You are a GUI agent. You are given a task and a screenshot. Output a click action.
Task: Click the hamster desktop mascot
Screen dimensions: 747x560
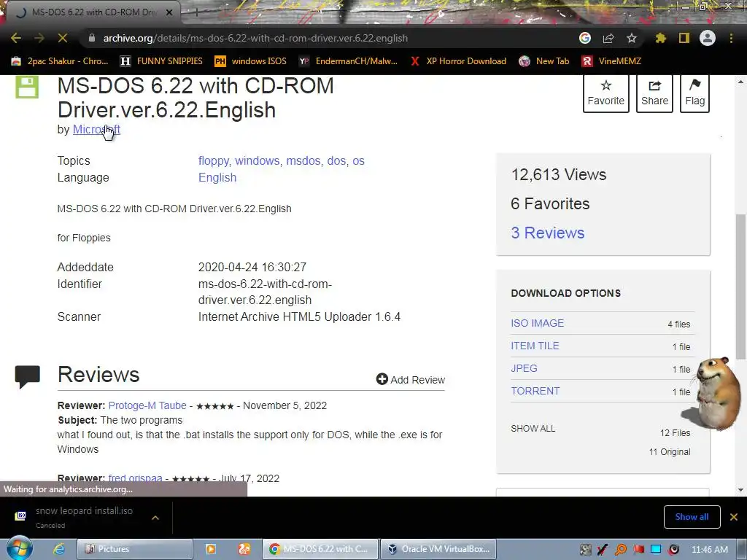717,394
